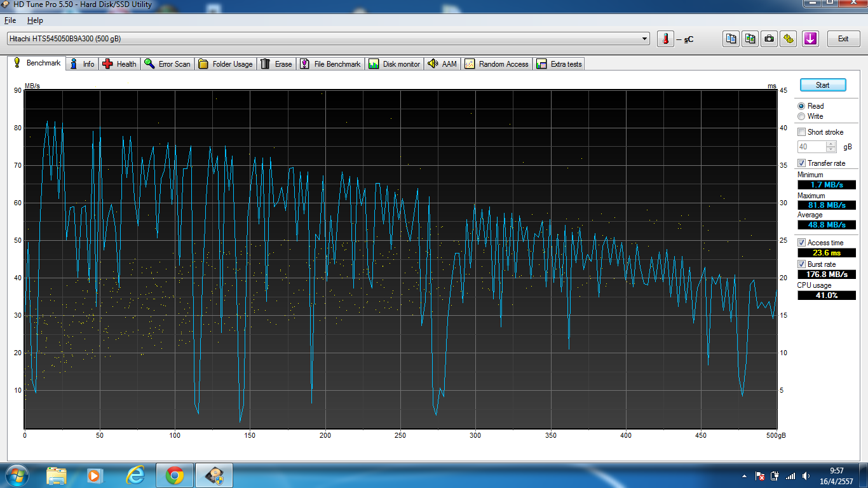Open options with the yellow gears icon
Image resolution: width=868 pixels, height=488 pixels.
click(x=789, y=39)
